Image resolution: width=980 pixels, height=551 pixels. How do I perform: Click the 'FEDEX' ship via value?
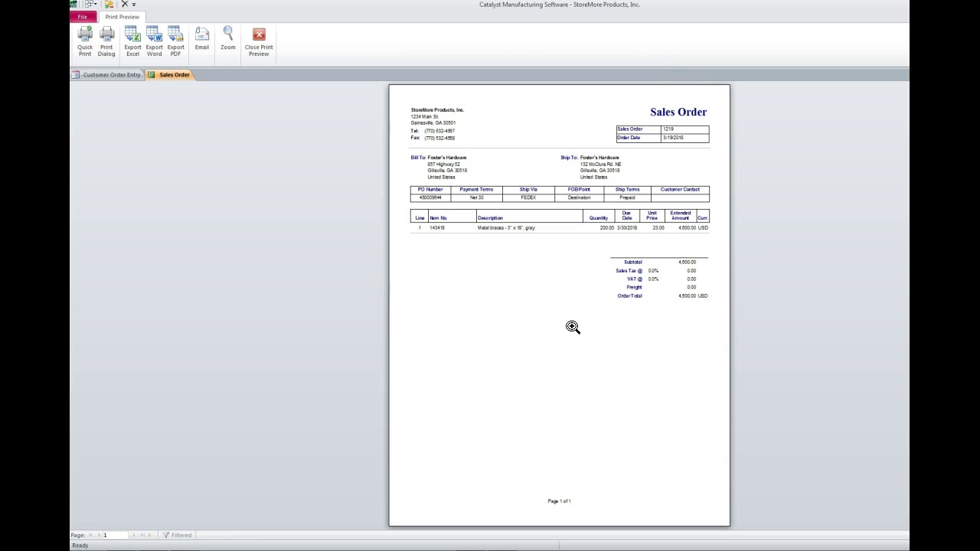(528, 197)
